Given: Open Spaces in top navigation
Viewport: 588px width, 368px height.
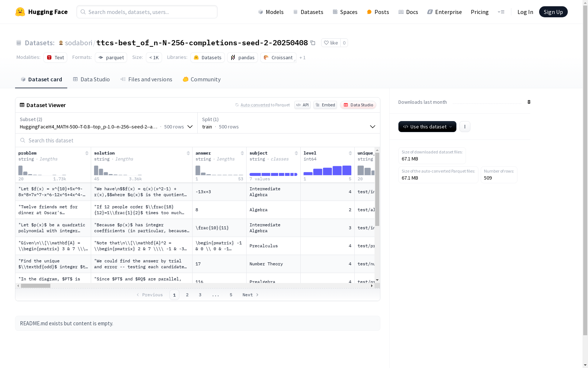Looking at the screenshot, I should (x=345, y=12).
